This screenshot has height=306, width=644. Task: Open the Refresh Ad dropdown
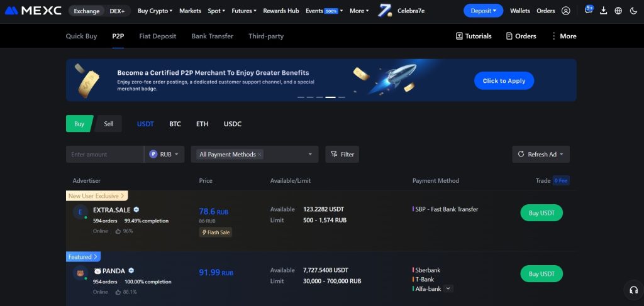[540, 154]
